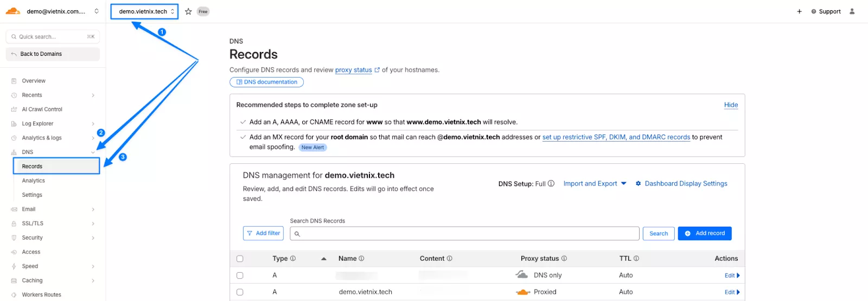Screen dimensions: 868x301
Task: Expand the Speed section chevron
Action: [x=93, y=266]
